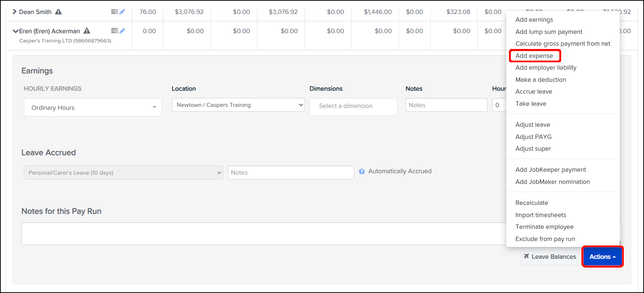Open the Newtown / Caspers Training location dropdown
The image size is (644, 293).
[238, 105]
